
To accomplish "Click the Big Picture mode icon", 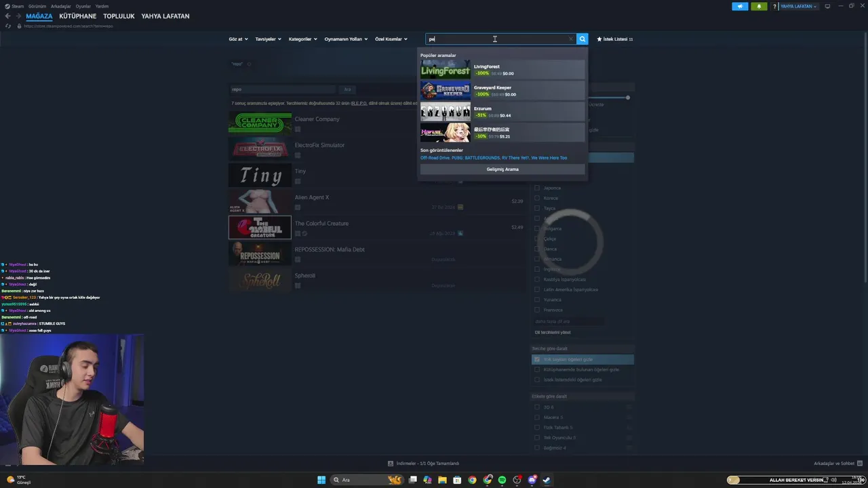I will [x=827, y=6].
